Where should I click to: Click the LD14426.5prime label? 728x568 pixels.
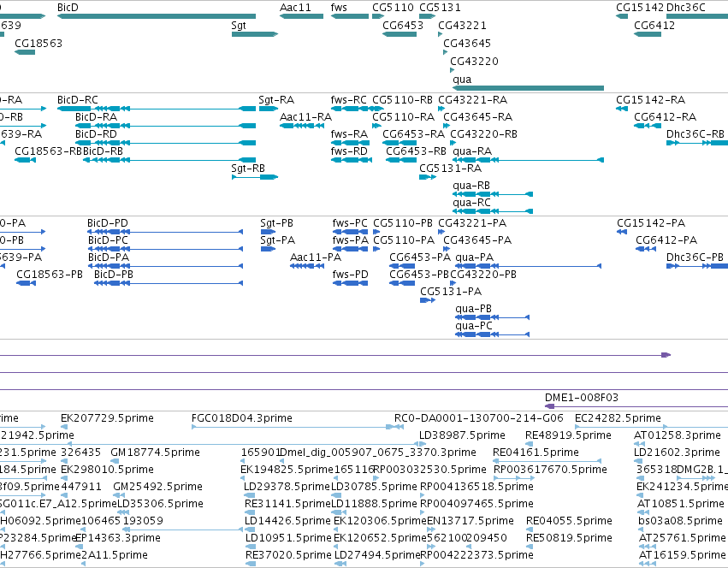pos(287,521)
